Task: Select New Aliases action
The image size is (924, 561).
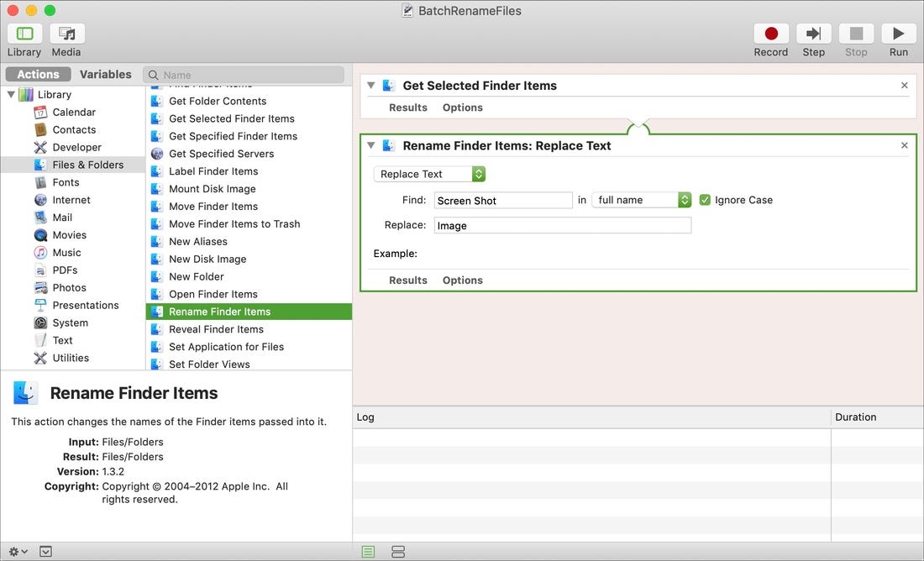Action: (x=249, y=241)
